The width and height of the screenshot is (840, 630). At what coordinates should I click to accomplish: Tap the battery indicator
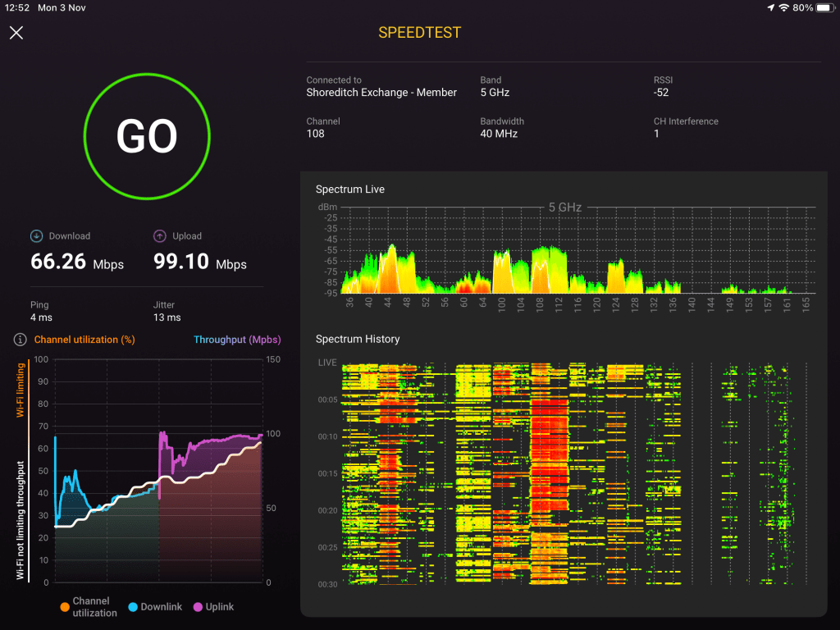823,7
